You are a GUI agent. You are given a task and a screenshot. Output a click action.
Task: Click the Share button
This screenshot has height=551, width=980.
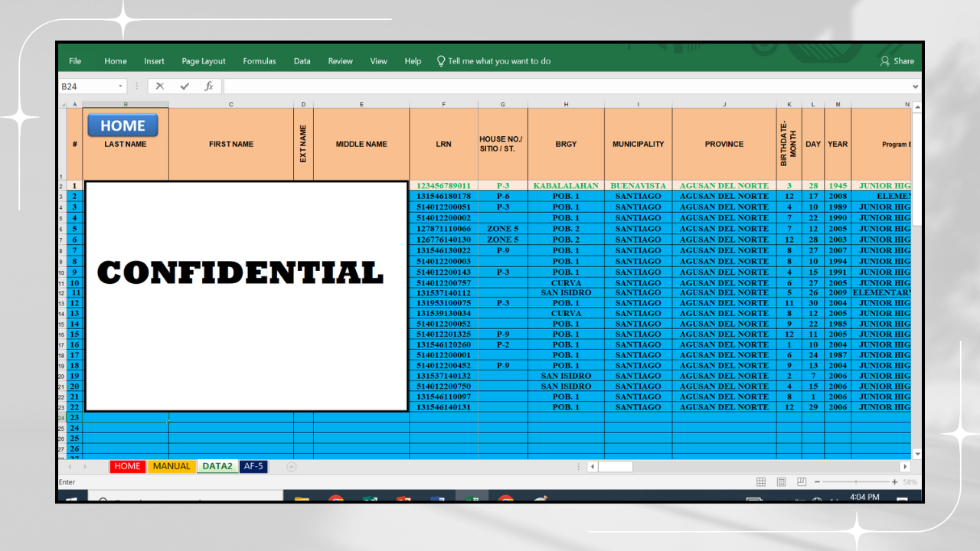[897, 61]
